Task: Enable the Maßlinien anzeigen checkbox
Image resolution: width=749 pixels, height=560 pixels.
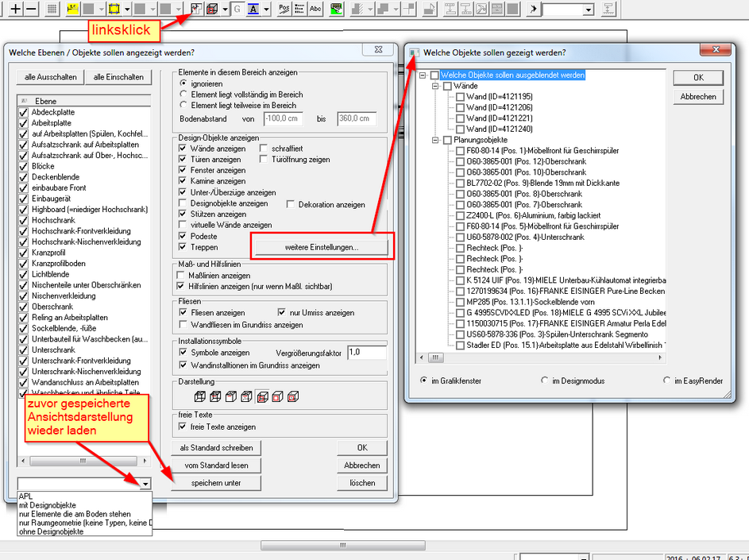Action: click(x=182, y=276)
